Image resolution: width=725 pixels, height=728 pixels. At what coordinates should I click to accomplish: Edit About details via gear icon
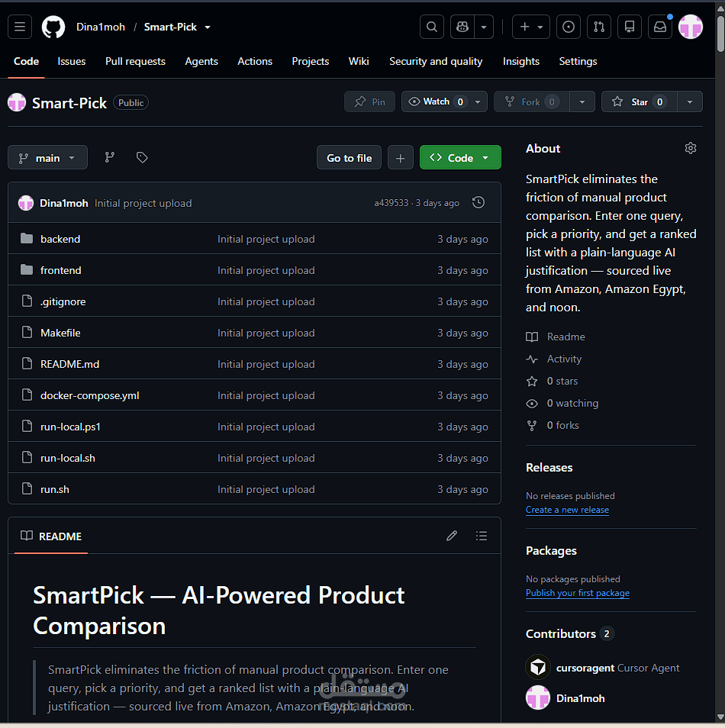tap(690, 148)
